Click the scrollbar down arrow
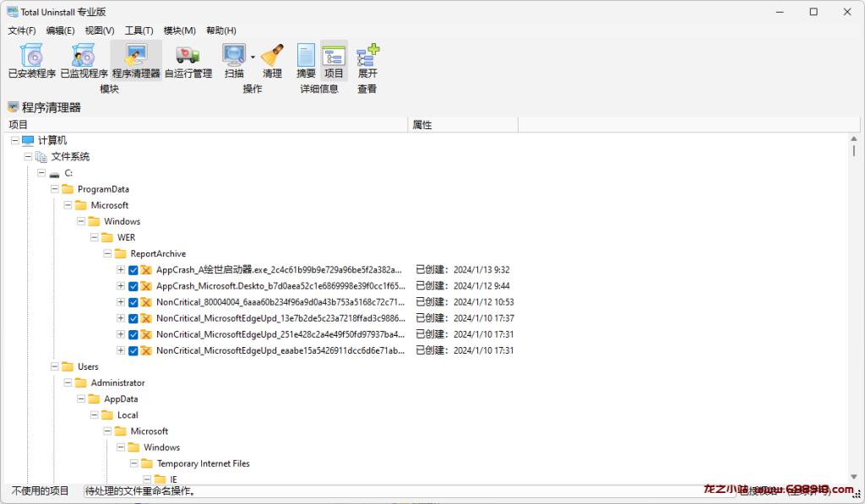 (x=854, y=477)
